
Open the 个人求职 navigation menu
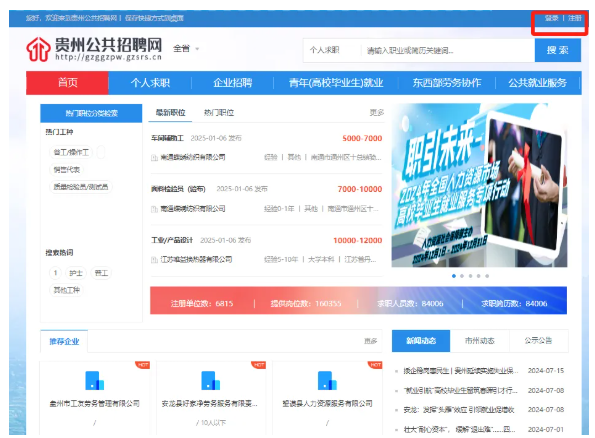point(150,83)
